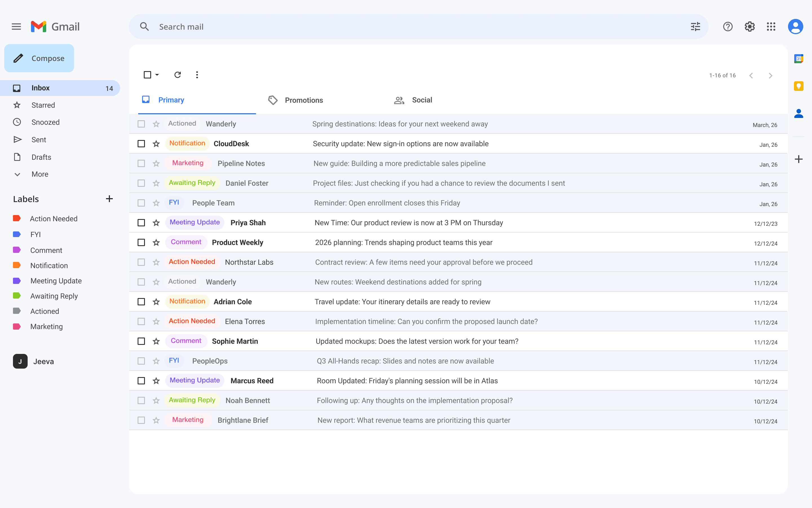Open Contacts in side panel

click(798, 113)
